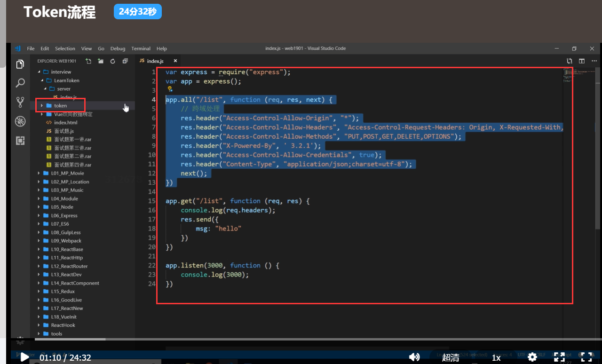Viewport: 602px width, 364px height.
Task: Collapse all folders in Explorer header
Action: point(125,61)
